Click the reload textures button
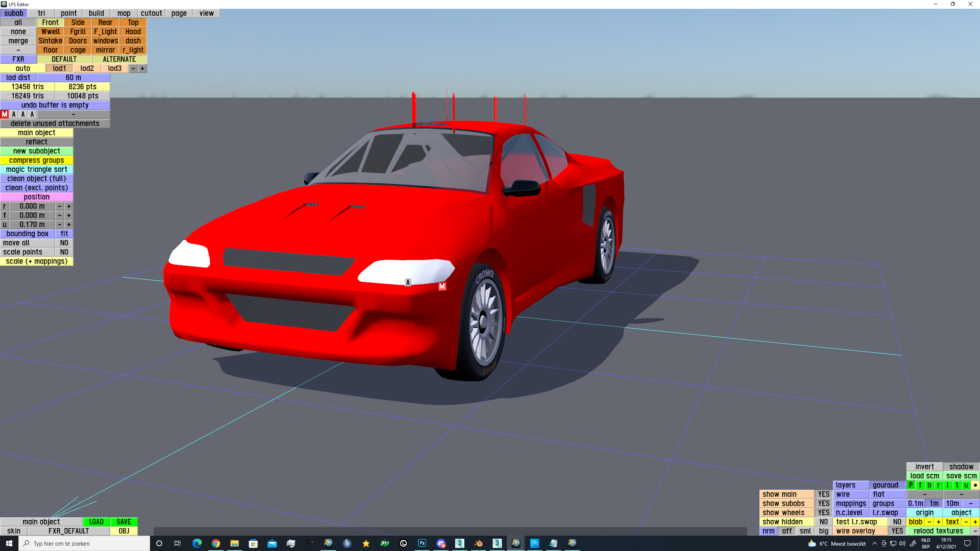Image resolution: width=980 pixels, height=551 pixels. [x=938, y=531]
